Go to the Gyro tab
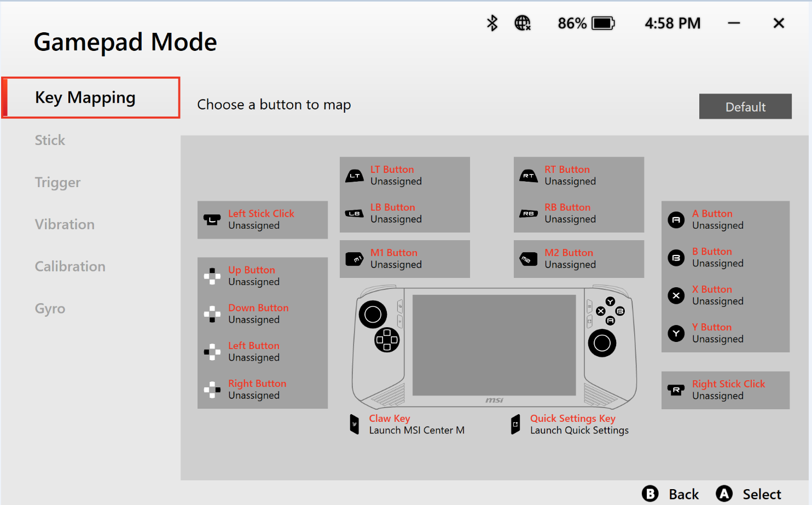Screen dimensions: 812x505 coord(50,309)
